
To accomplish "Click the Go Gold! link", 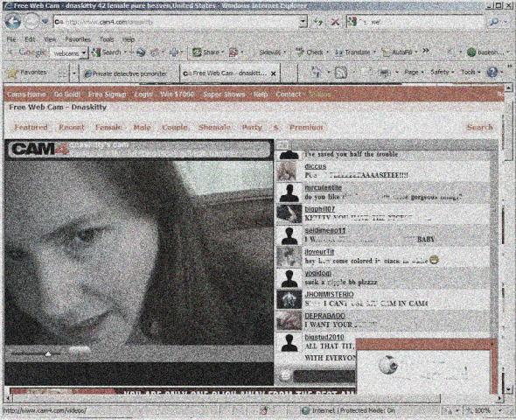I will 67,94.
